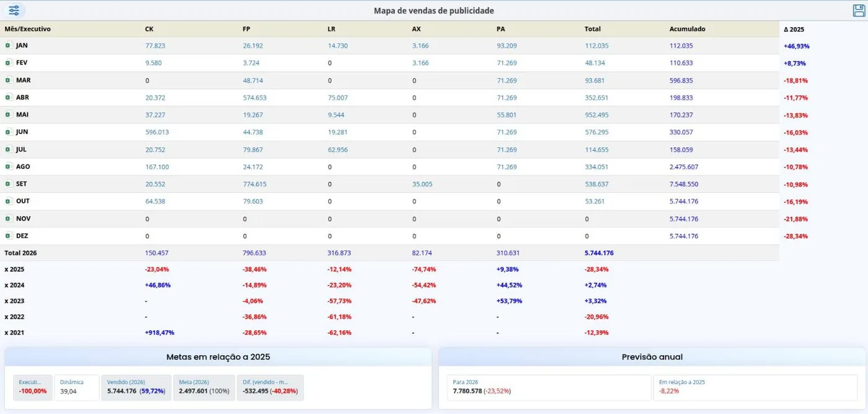
Task: Export JAN row to Excel icon
Action: tap(8, 45)
